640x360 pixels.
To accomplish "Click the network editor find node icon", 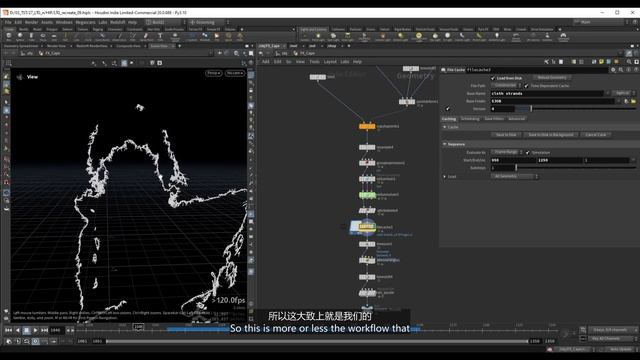I will (629, 62).
